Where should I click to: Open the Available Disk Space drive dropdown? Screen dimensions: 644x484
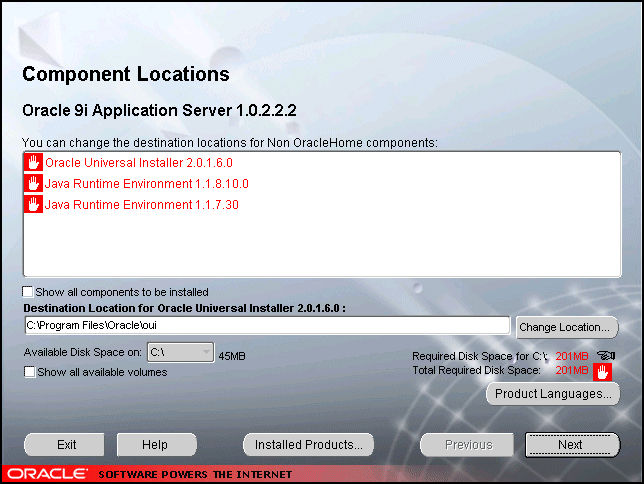181,353
